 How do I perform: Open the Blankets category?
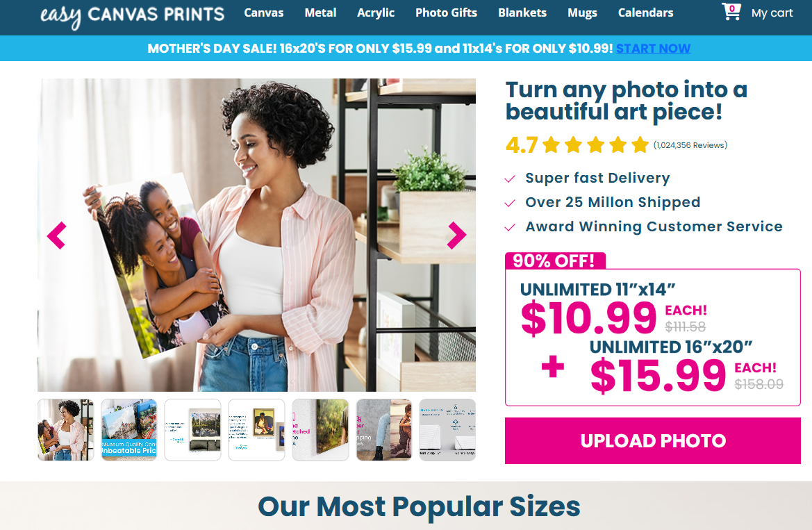(522, 13)
